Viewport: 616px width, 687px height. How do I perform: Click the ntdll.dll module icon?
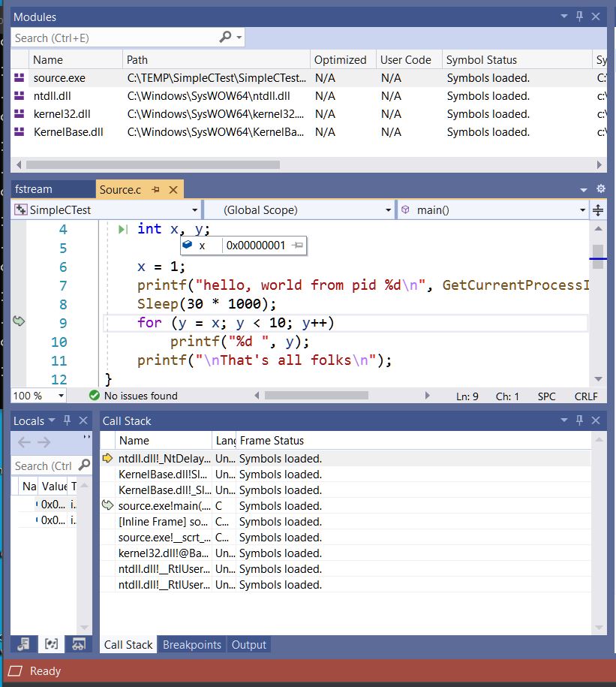pyautogui.click(x=20, y=95)
